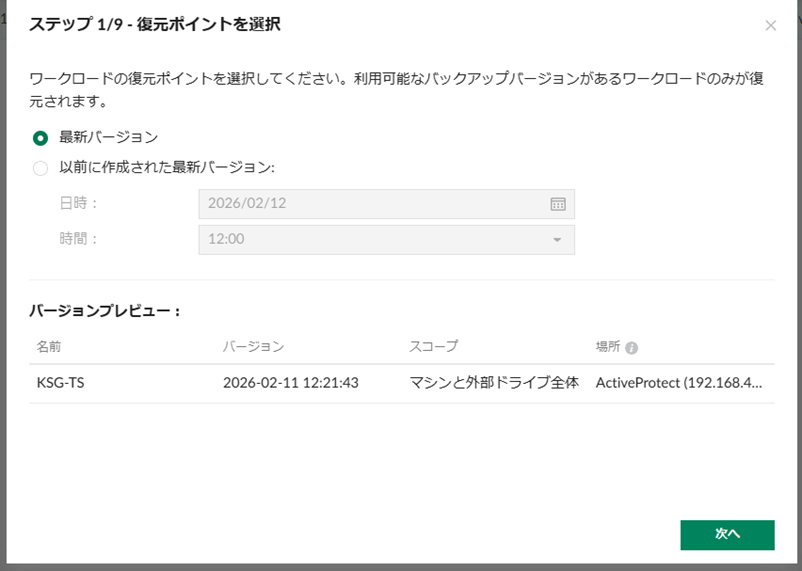Click the スコープ column header
The image size is (802, 571).
click(x=433, y=347)
